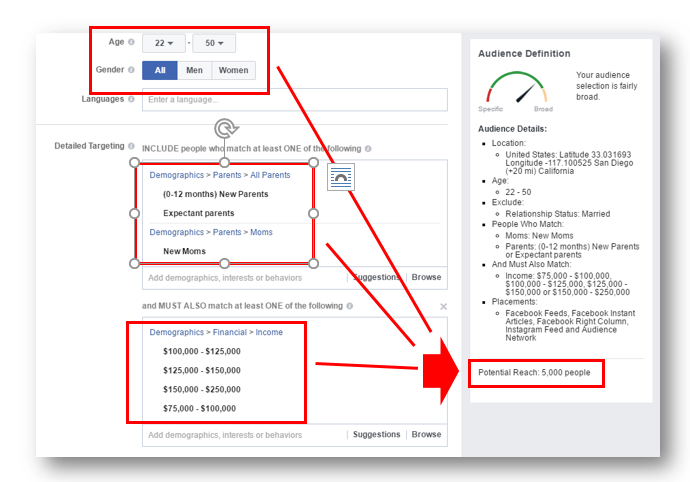The width and height of the screenshot is (690, 482).
Task: Select (0-12 months) New Parents entry
Action: (x=216, y=194)
